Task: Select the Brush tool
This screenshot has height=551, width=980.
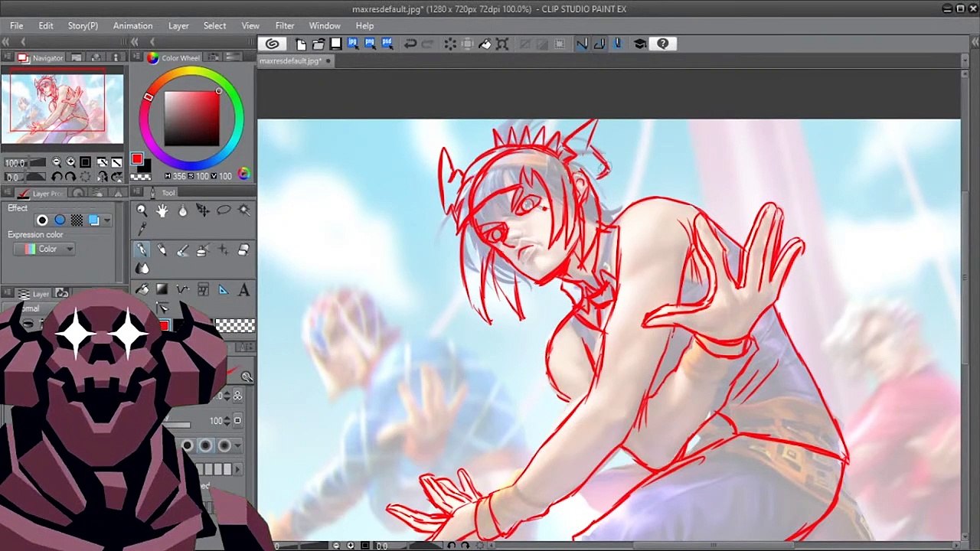Action: click(x=182, y=249)
